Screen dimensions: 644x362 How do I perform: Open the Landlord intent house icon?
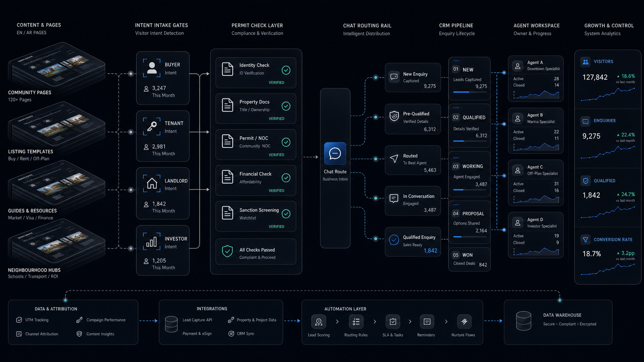(x=152, y=184)
